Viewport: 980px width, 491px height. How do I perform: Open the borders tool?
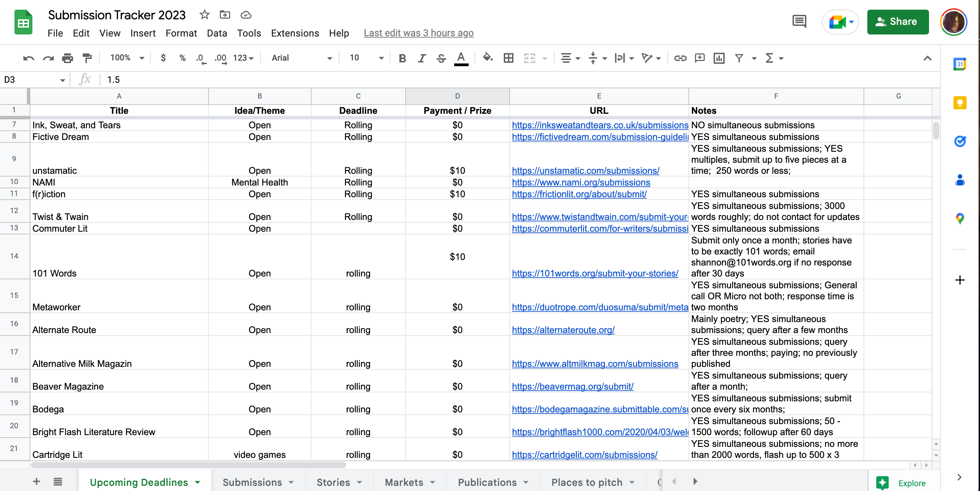coord(508,58)
